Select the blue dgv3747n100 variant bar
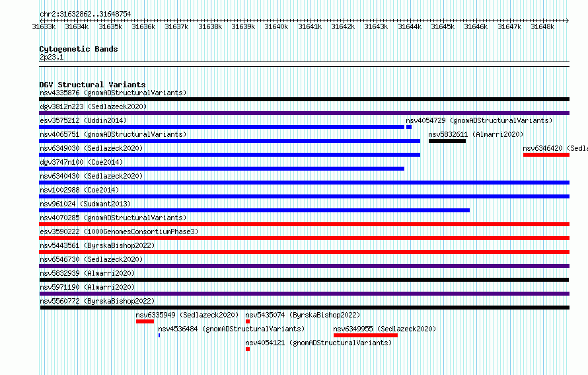Screen dimensions: 588x375 point(221,169)
